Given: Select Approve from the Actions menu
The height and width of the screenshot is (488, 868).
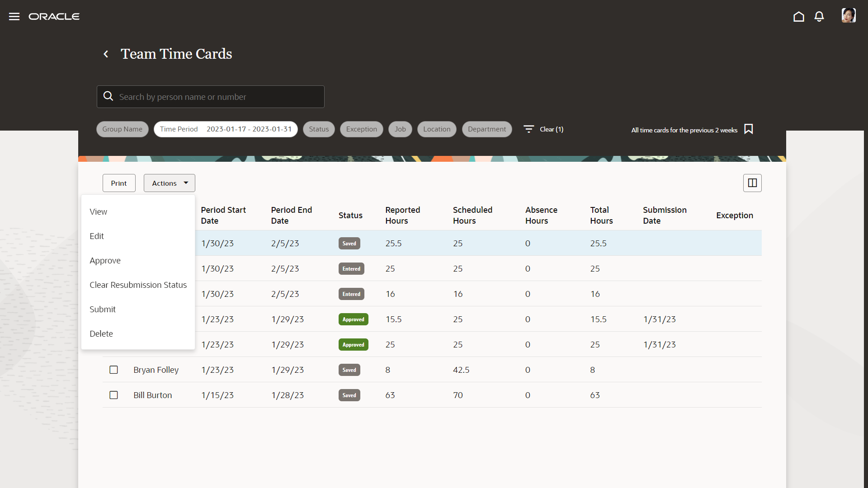Looking at the screenshot, I should [105, 261].
